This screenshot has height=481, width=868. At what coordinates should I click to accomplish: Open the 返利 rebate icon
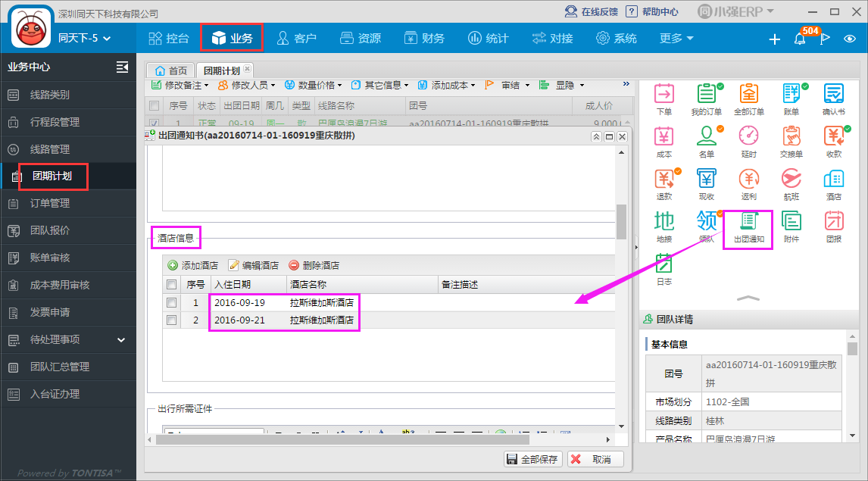749,185
